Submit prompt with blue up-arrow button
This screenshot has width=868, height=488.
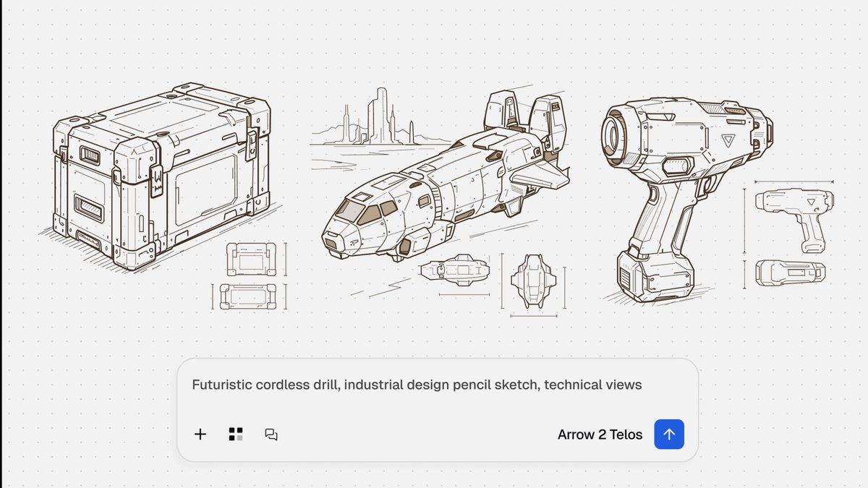click(x=669, y=435)
